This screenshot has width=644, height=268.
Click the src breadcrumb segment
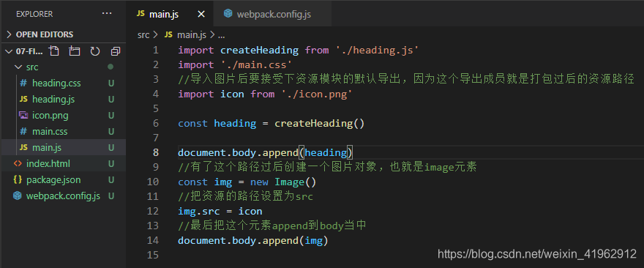coord(143,35)
